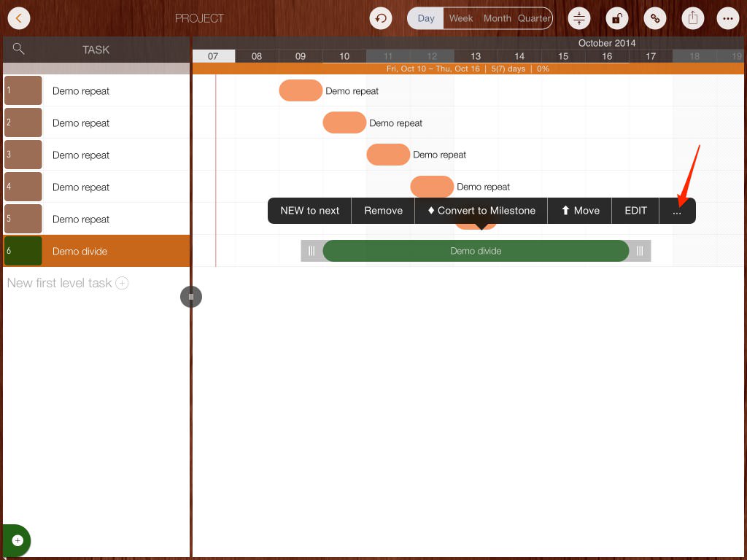The height and width of the screenshot is (560, 747).
Task: Click the search magnifier icon
Action: 19,49
